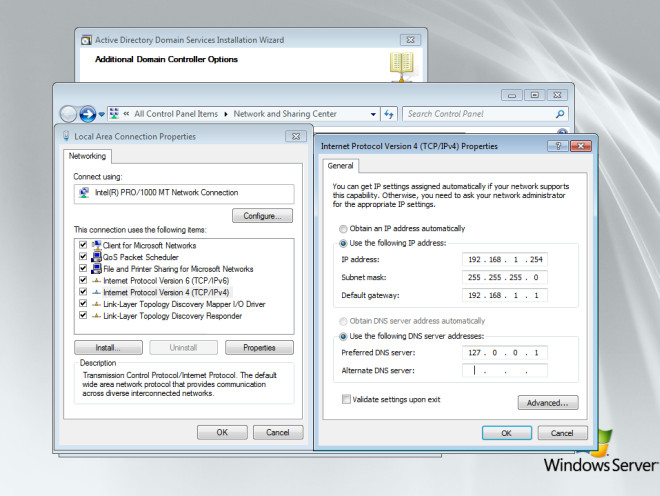This screenshot has width=660, height=496.
Task: Uncheck QoS Packet Scheduler
Action: (x=83, y=256)
